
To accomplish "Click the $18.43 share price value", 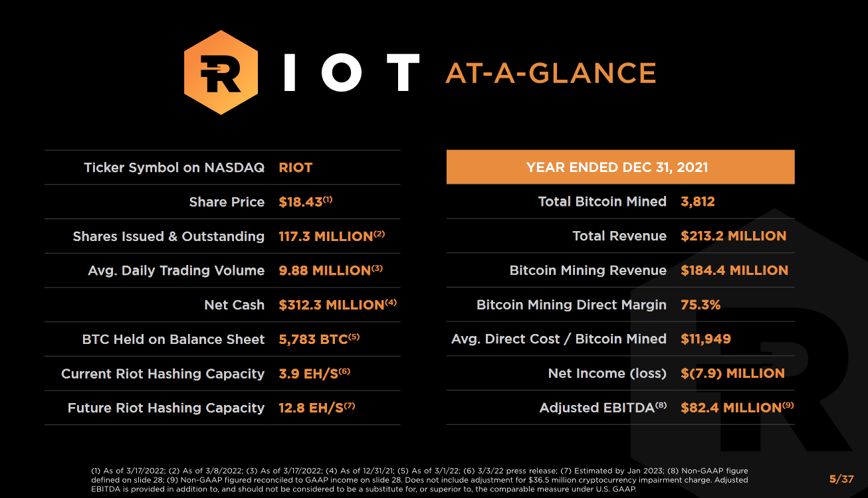I will click(x=301, y=202).
